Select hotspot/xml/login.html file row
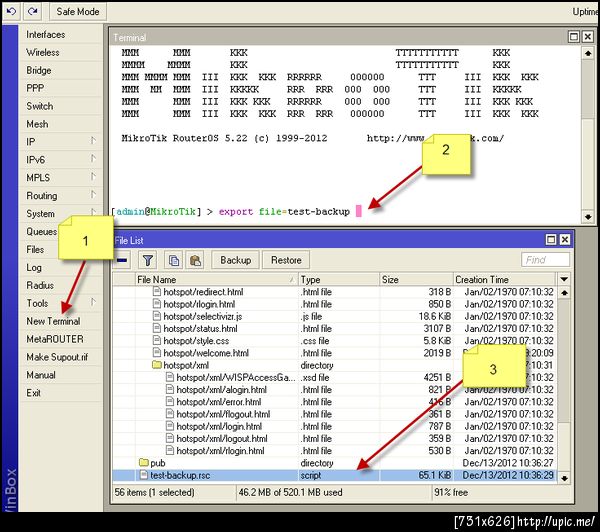Image resolution: width=600 pixels, height=532 pixels. click(x=335, y=427)
